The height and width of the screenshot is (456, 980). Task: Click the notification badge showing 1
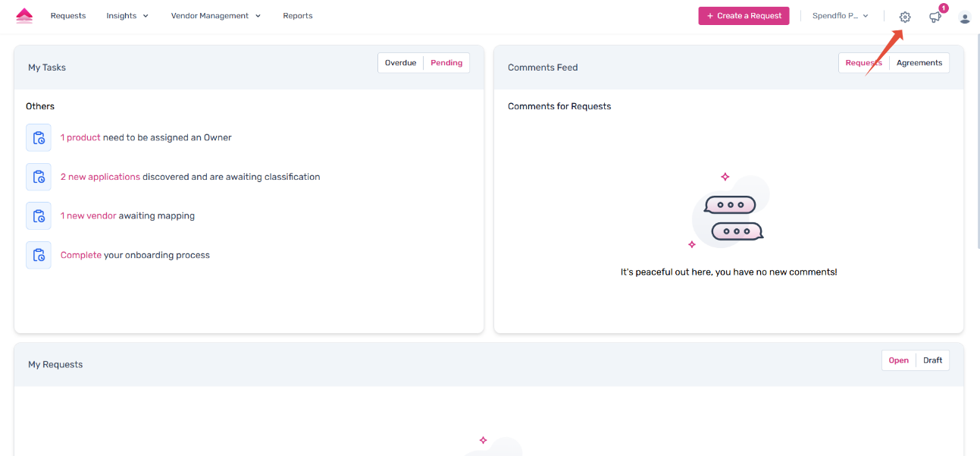[944, 8]
